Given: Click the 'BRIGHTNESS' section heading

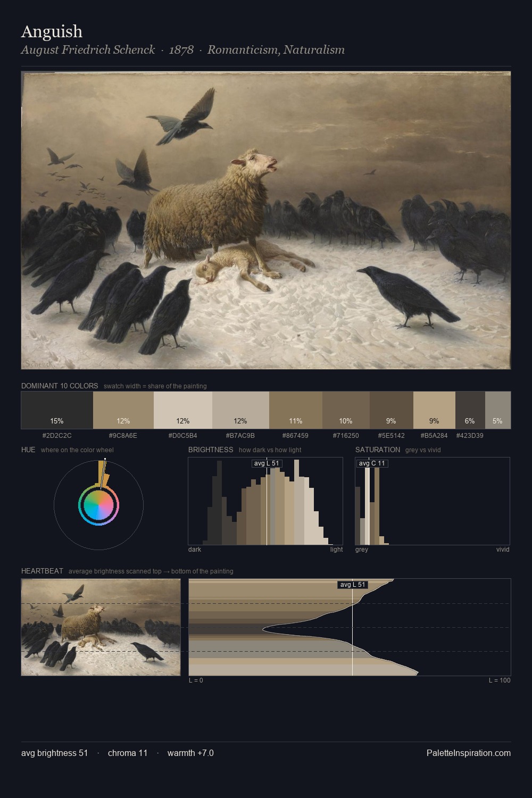Looking at the screenshot, I should (x=211, y=450).
